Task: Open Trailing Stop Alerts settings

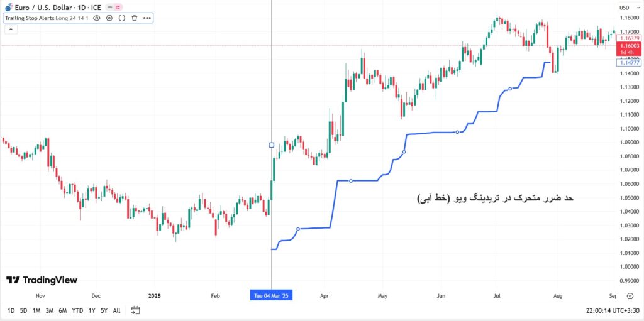Action: [109, 18]
